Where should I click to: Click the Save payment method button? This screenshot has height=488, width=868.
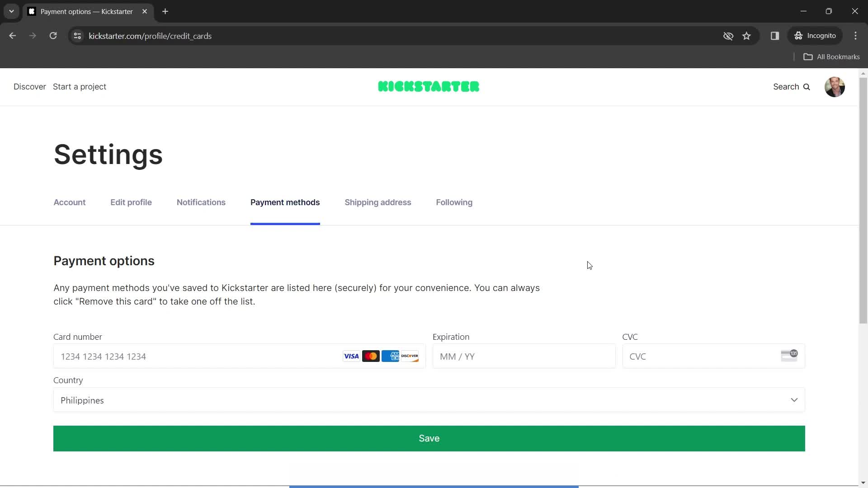[x=429, y=438]
